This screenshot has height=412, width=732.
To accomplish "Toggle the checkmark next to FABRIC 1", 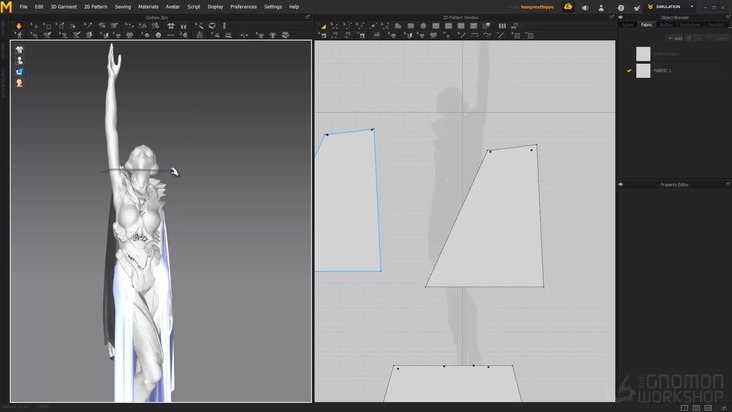I will click(x=629, y=71).
